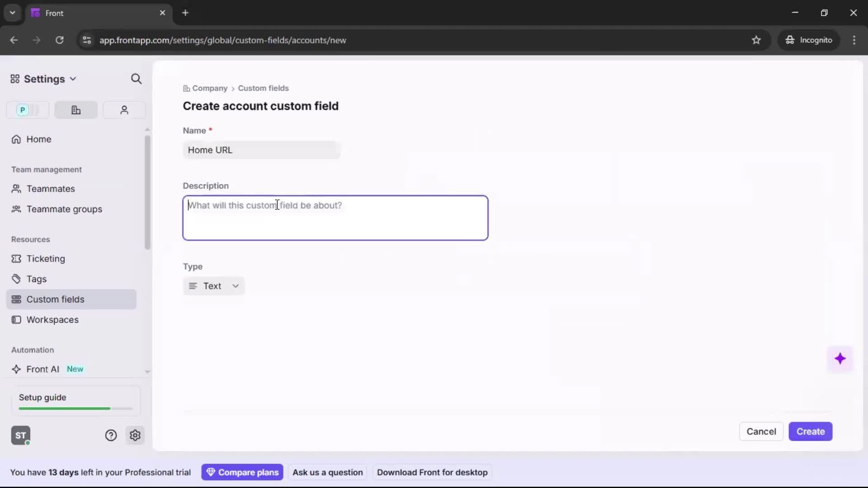The width and height of the screenshot is (868, 488).
Task: Launch the purple AI assistant button
Action: [841, 358]
